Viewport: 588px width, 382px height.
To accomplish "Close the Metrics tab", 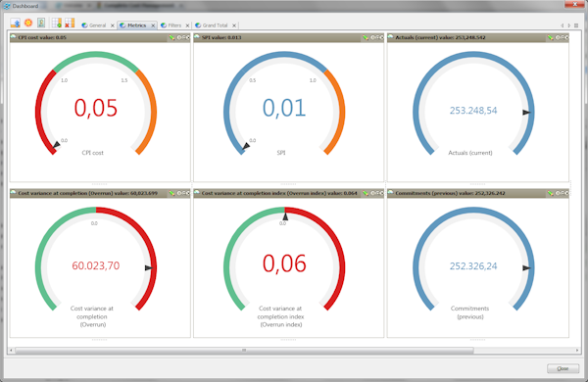I will (x=153, y=25).
